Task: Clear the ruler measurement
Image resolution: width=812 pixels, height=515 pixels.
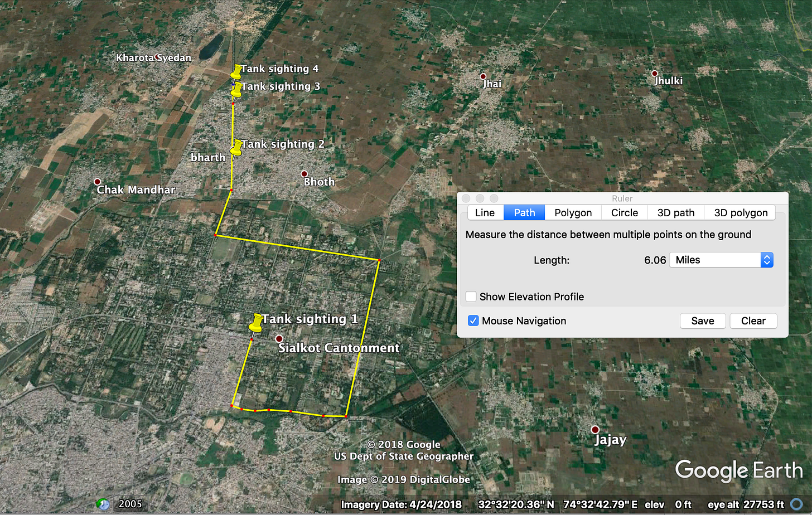Action: 753,320
